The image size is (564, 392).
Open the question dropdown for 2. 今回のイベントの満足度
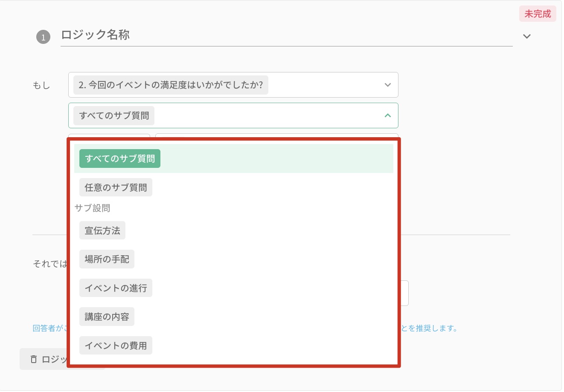(x=233, y=85)
